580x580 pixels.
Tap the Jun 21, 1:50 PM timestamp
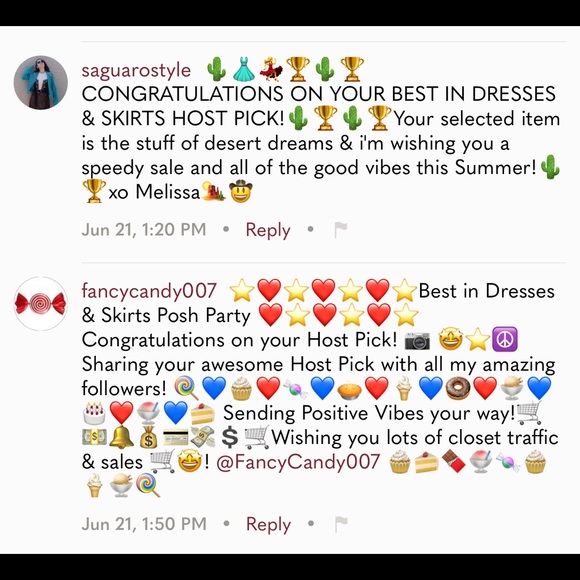pos(144,523)
